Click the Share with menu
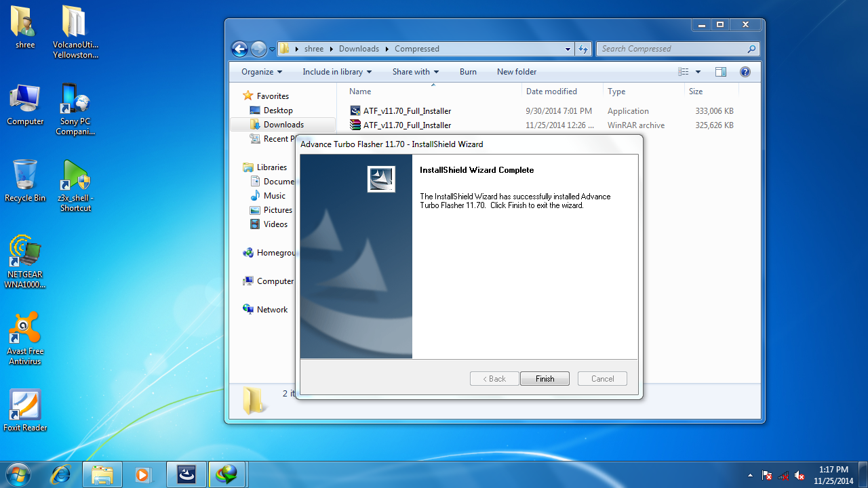Viewport: 868px width, 488px height. (415, 72)
